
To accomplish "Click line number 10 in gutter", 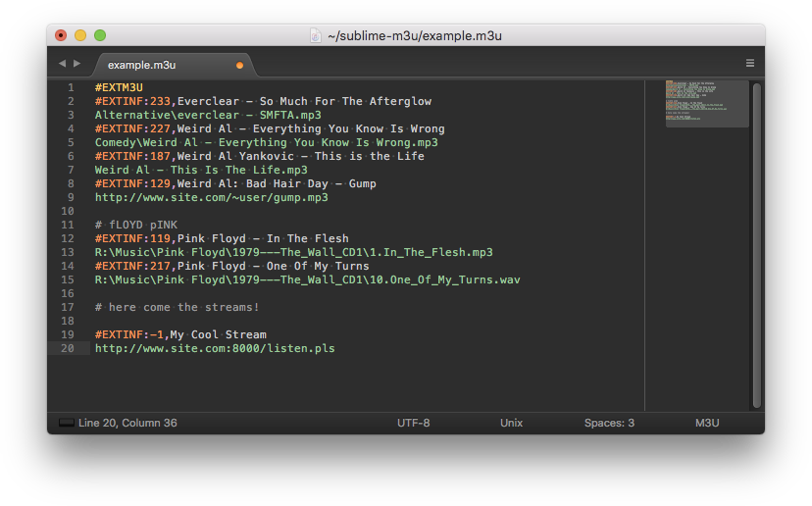I will coord(68,211).
